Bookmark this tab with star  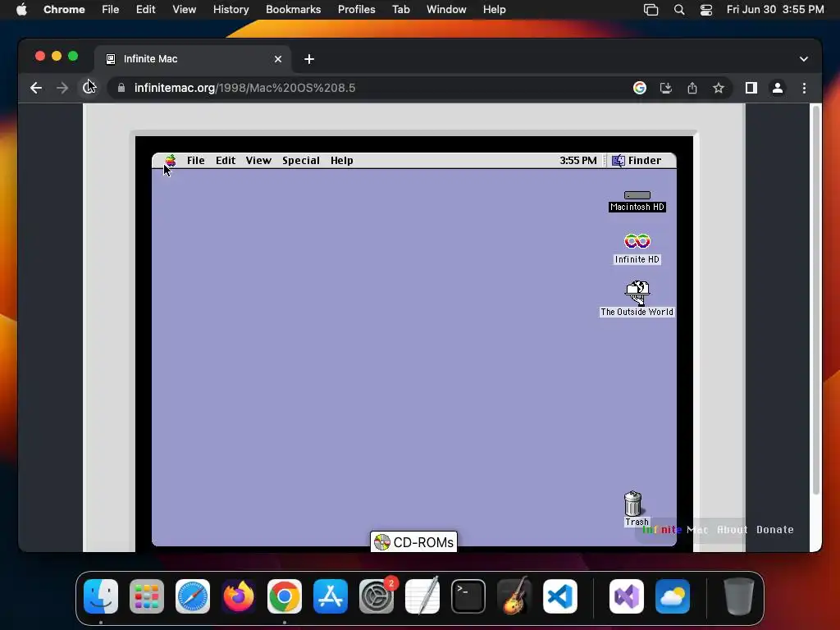(719, 88)
